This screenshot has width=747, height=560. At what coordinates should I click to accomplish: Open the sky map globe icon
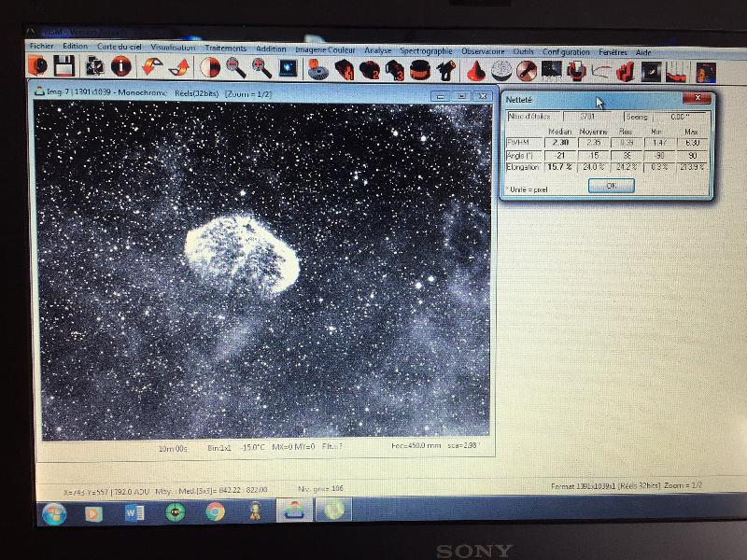501,71
